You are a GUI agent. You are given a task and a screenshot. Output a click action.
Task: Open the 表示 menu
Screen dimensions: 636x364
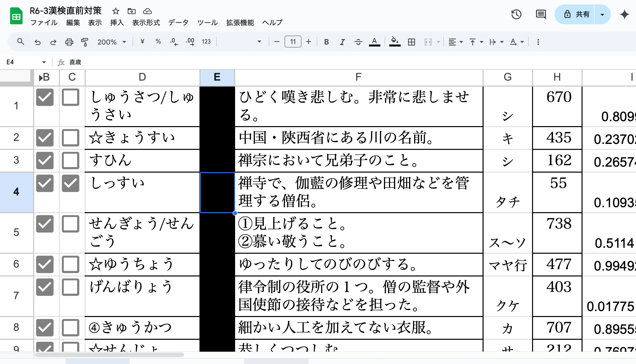tap(95, 23)
